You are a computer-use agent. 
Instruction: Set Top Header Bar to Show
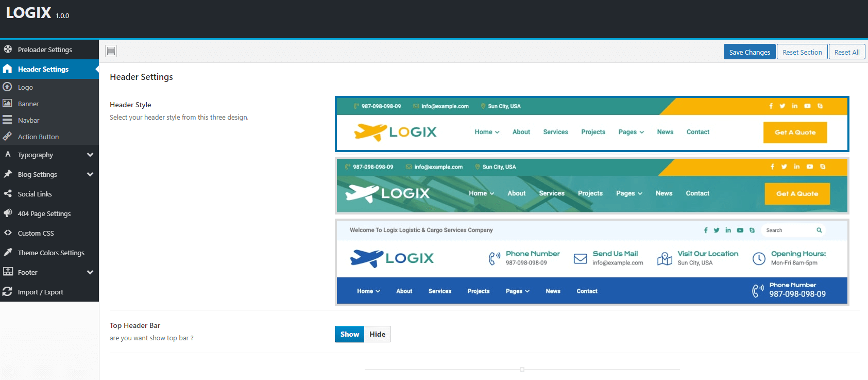(x=349, y=334)
